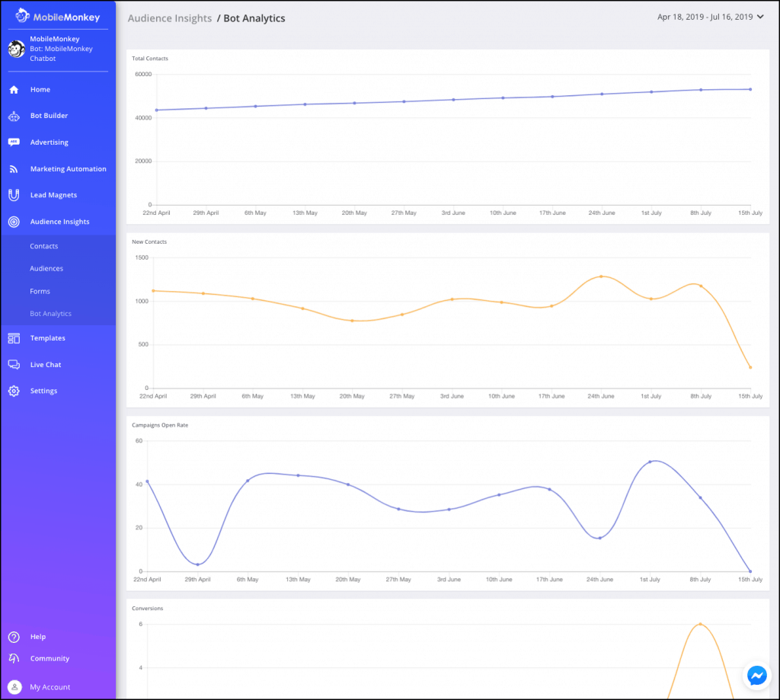Go to Forms in sidebar
Viewport: 780px width, 700px height.
(40, 291)
